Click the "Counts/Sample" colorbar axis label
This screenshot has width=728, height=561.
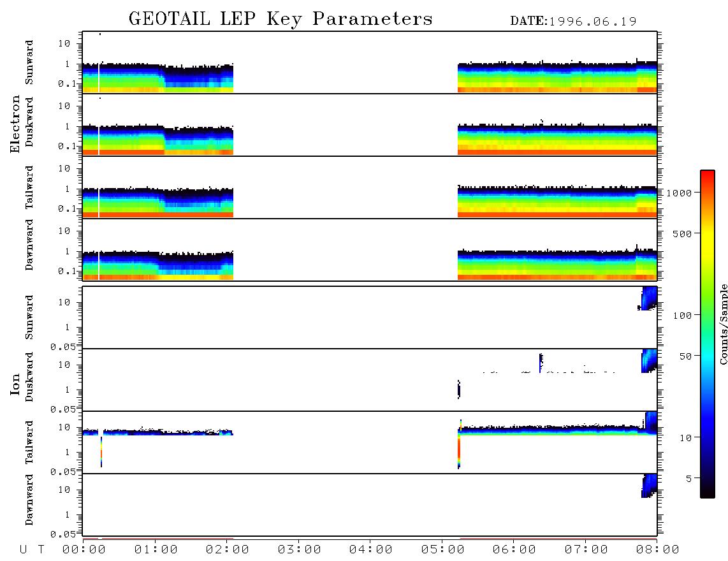pos(724,324)
